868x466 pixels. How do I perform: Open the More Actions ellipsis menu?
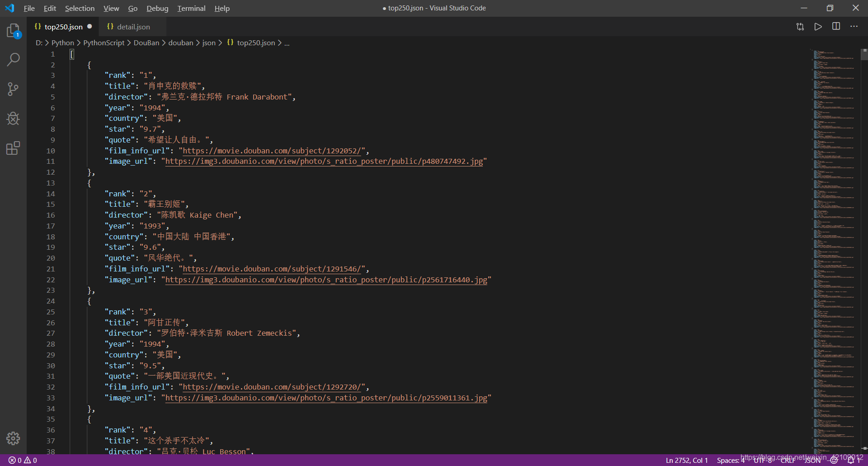coord(854,27)
